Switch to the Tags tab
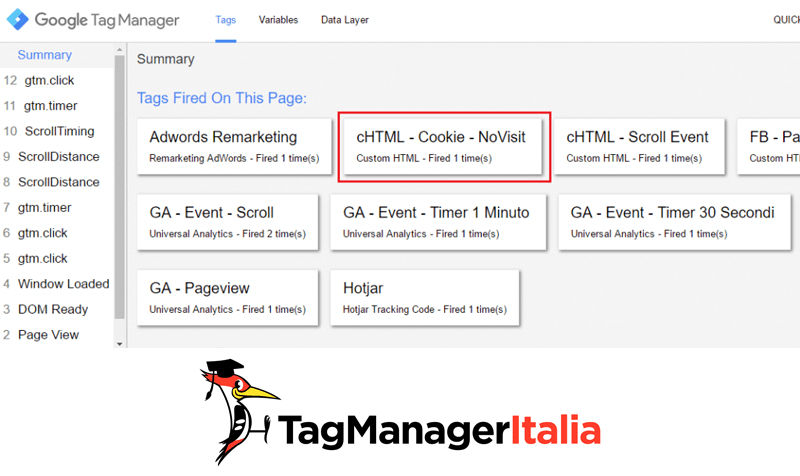 pos(226,20)
